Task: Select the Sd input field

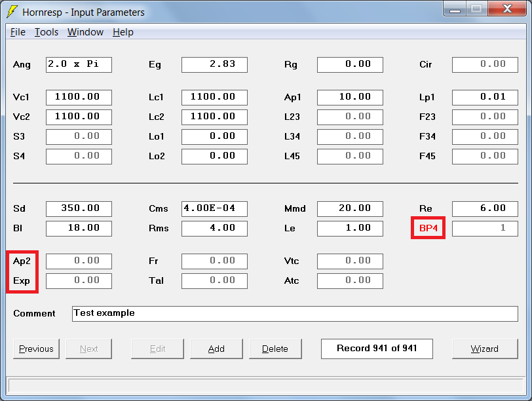Action: click(x=79, y=209)
